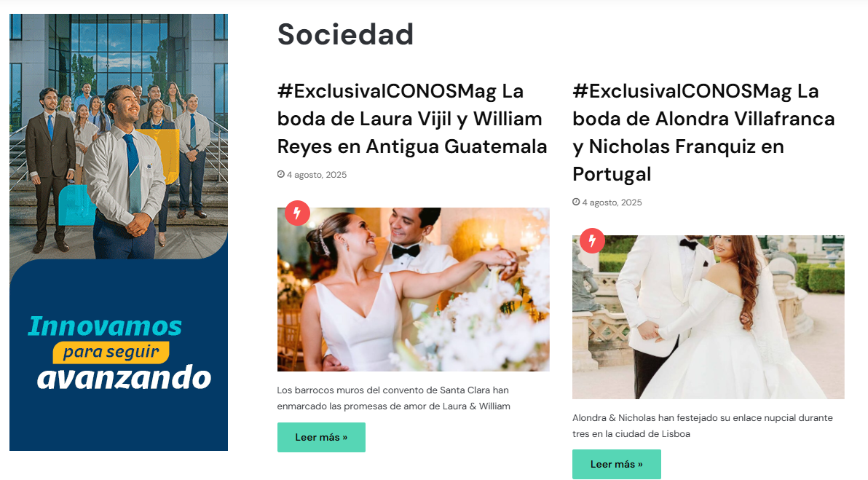Click the 4 agosto date under Laura Vijil article

click(317, 175)
